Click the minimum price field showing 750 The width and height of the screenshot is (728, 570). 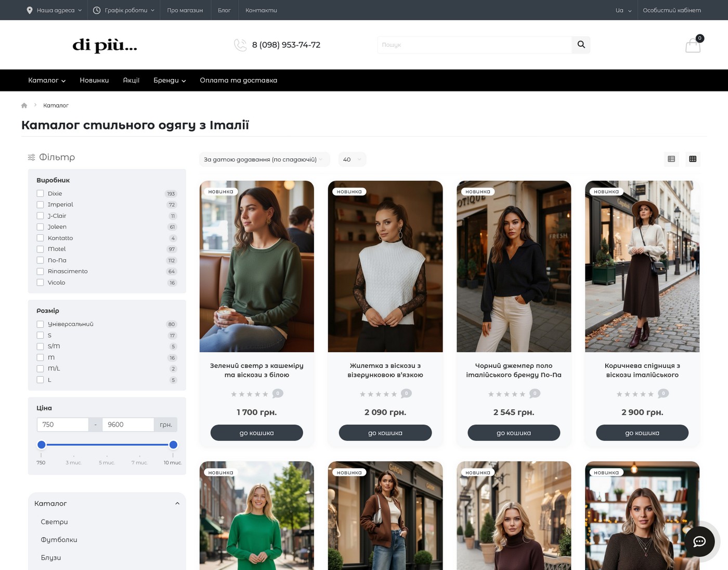coord(62,425)
